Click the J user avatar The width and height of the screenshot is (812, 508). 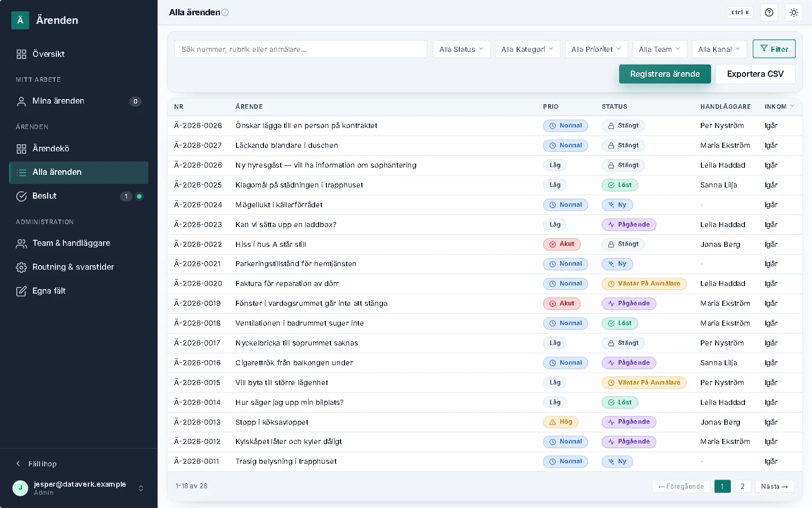pos(20,488)
